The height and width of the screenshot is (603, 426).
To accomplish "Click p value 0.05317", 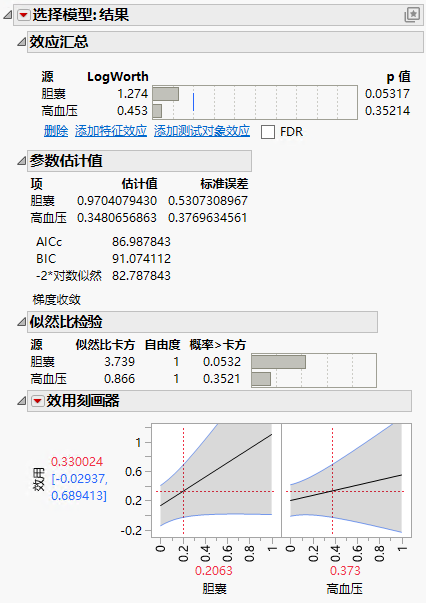I will pos(387,93).
